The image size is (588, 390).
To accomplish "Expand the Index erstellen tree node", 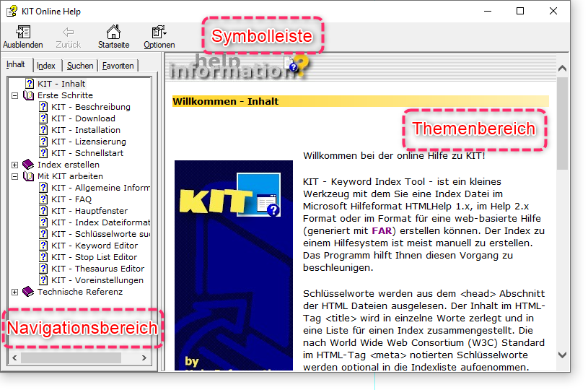I will 15,165.
